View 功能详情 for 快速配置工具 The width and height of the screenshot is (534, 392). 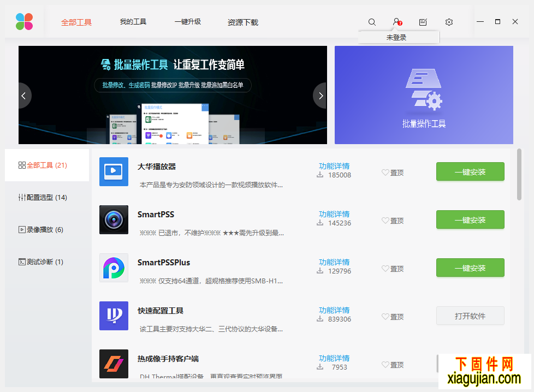tap(334, 310)
